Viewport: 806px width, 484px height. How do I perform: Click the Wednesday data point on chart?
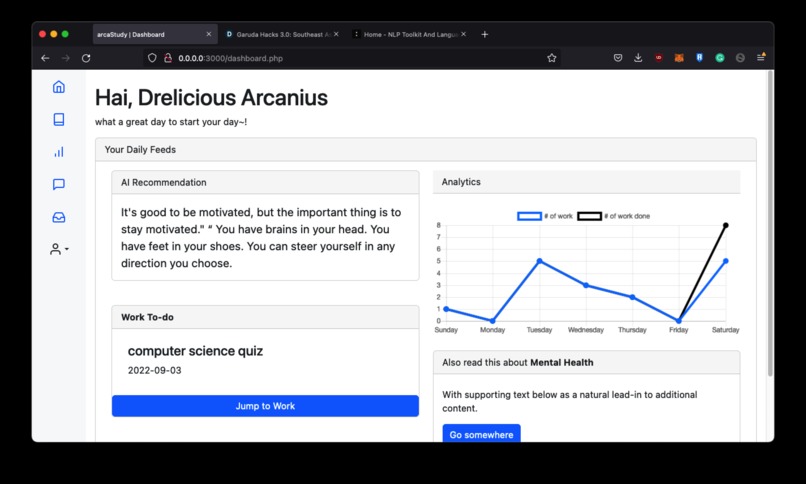point(586,285)
